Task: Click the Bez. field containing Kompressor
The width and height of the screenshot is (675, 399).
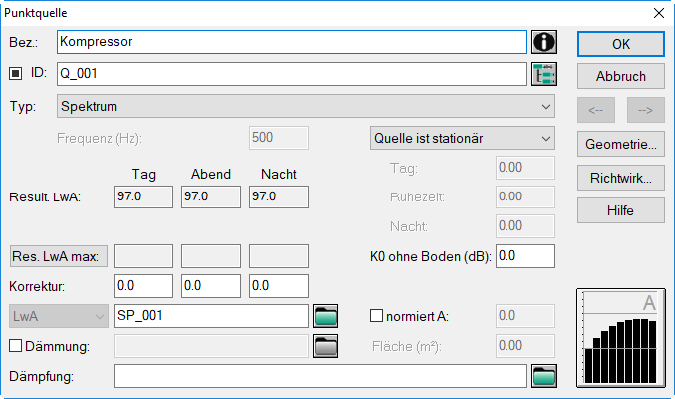Action: tap(292, 42)
